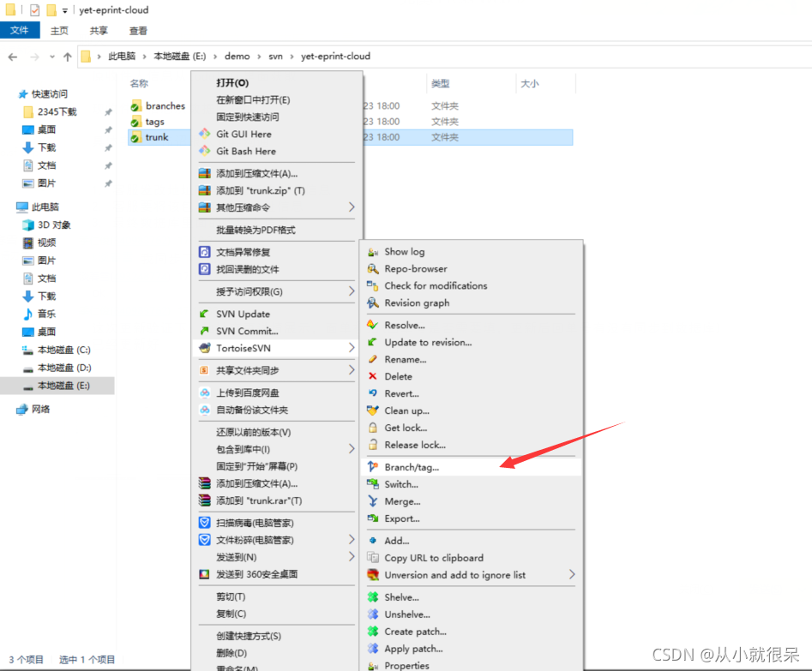Click the Switch icon
The width and height of the screenshot is (812, 671).
[x=373, y=484]
